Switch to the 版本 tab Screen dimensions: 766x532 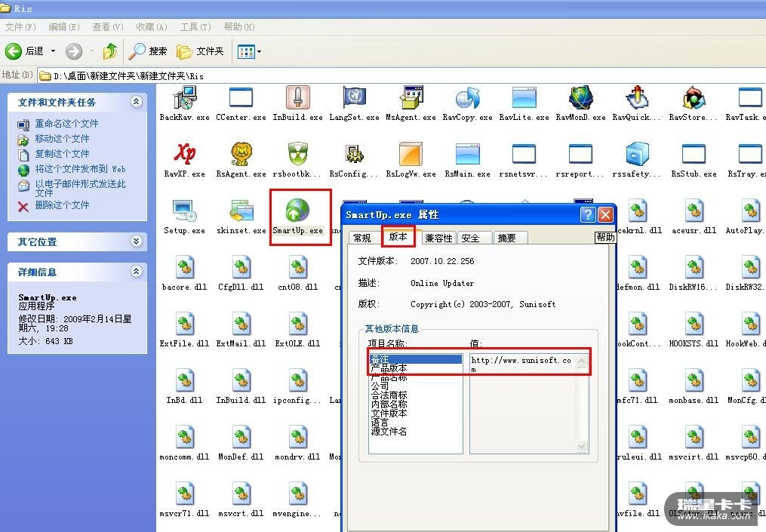[398, 237]
